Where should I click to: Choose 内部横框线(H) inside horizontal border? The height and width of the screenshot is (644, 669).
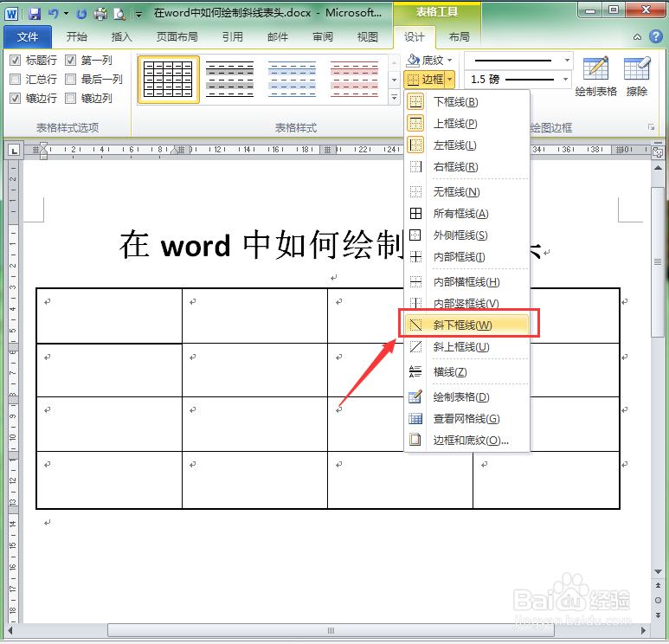click(466, 281)
